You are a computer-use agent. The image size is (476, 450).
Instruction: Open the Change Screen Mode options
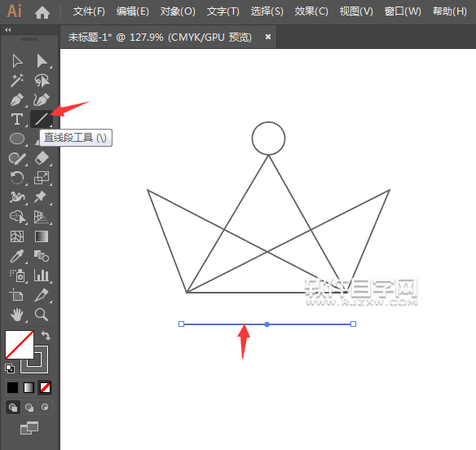click(29, 428)
